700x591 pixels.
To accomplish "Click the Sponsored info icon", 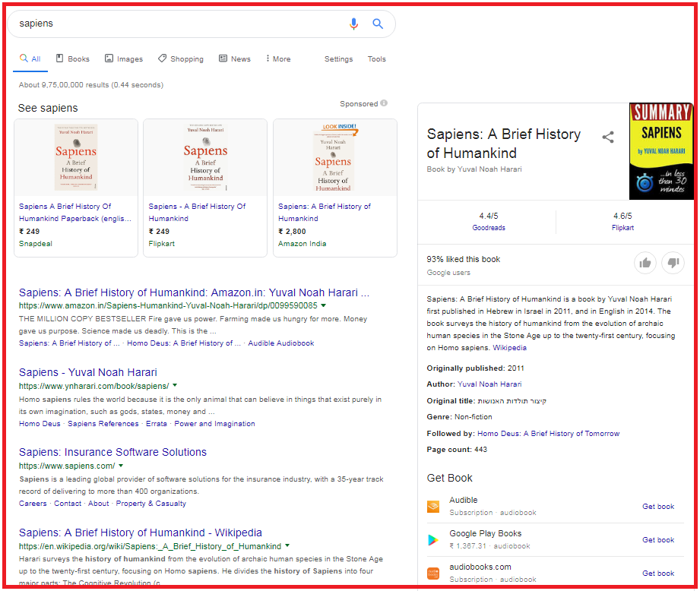I will [x=385, y=103].
